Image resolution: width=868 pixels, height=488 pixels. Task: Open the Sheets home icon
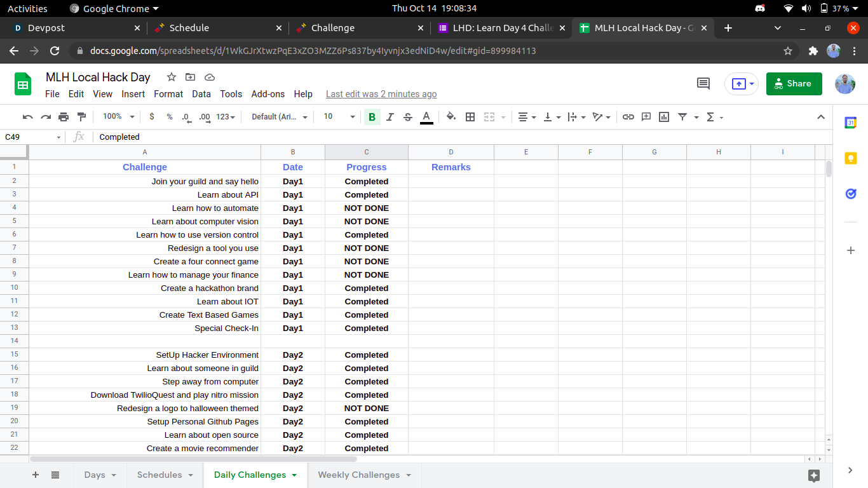[x=23, y=84]
